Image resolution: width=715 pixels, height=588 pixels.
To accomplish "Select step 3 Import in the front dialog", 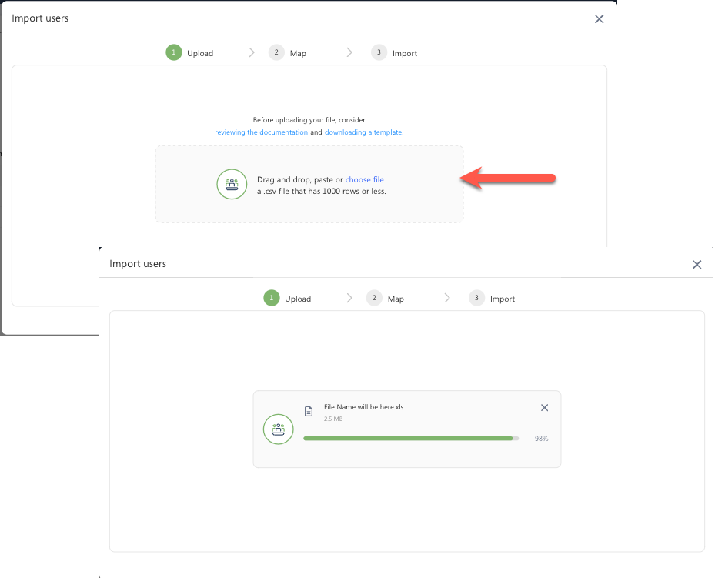I will [493, 299].
